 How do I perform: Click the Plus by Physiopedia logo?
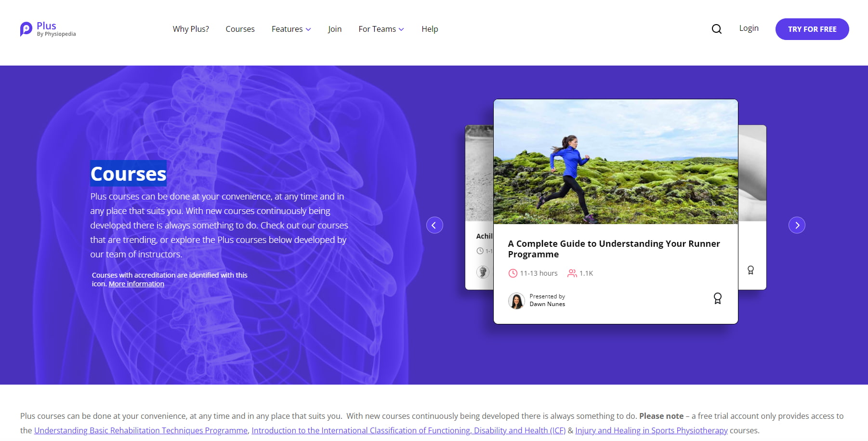48,29
